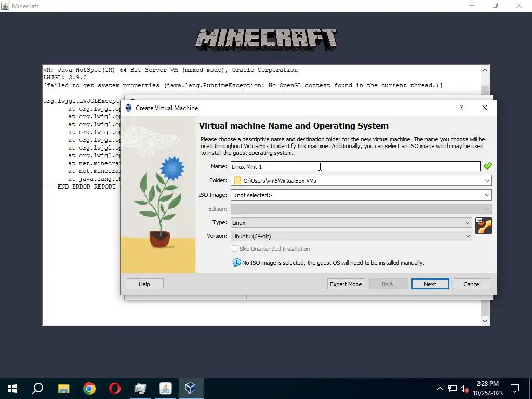Show hidden system tray icons

[440, 389]
